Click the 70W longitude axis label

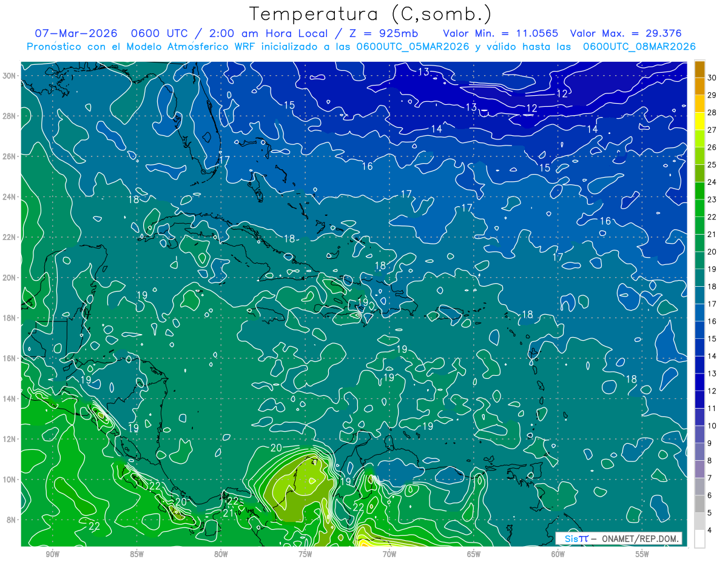coord(389,554)
